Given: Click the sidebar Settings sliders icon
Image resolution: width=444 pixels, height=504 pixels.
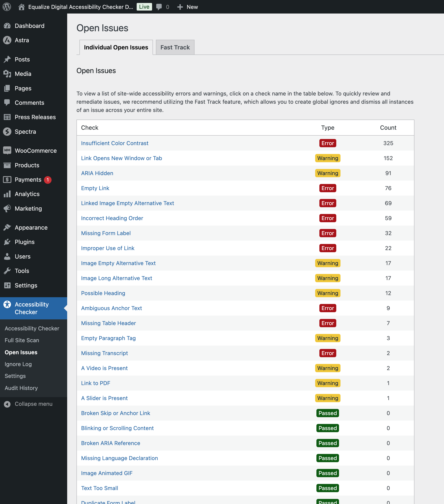Looking at the screenshot, I should pos(7,285).
